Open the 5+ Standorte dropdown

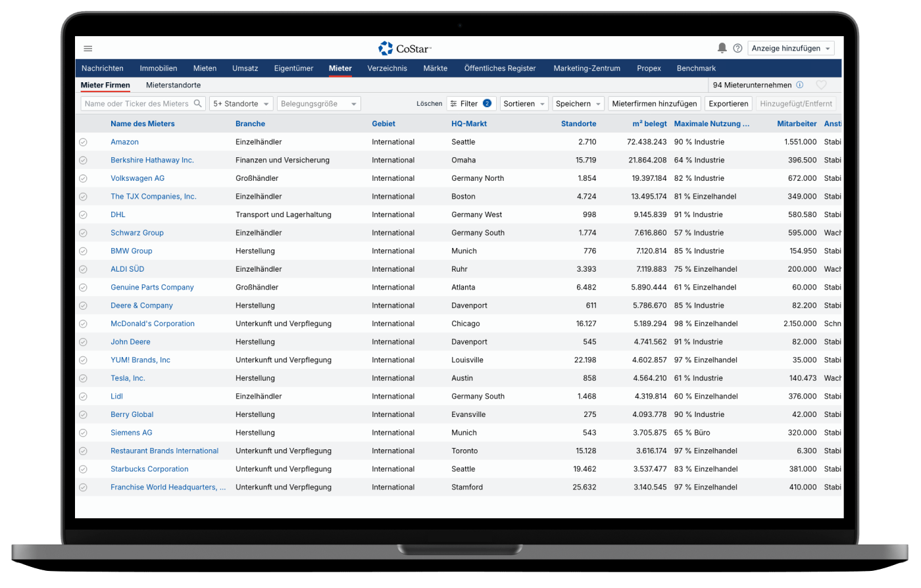241,104
